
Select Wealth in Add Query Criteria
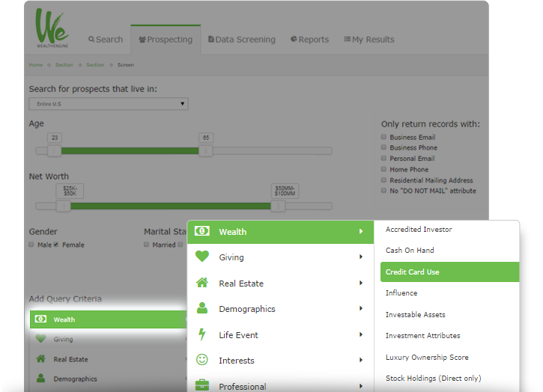(x=109, y=319)
